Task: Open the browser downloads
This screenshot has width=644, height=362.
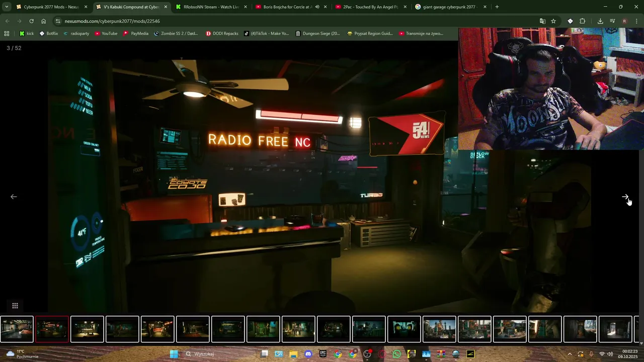Action: [600, 21]
